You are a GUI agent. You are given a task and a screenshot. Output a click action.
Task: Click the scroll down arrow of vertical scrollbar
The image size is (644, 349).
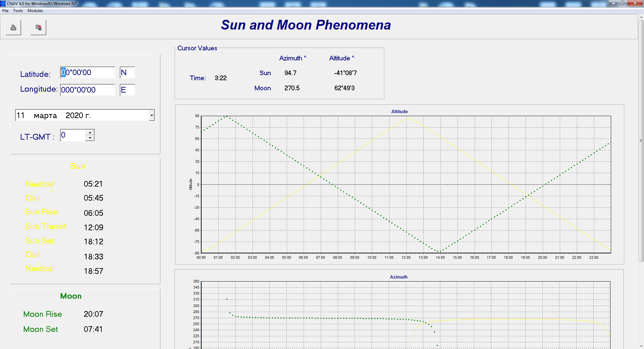pos(641,346)
